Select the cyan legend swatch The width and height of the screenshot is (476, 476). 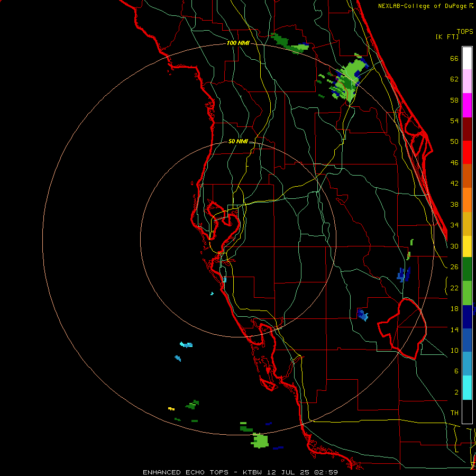(467, 388)
